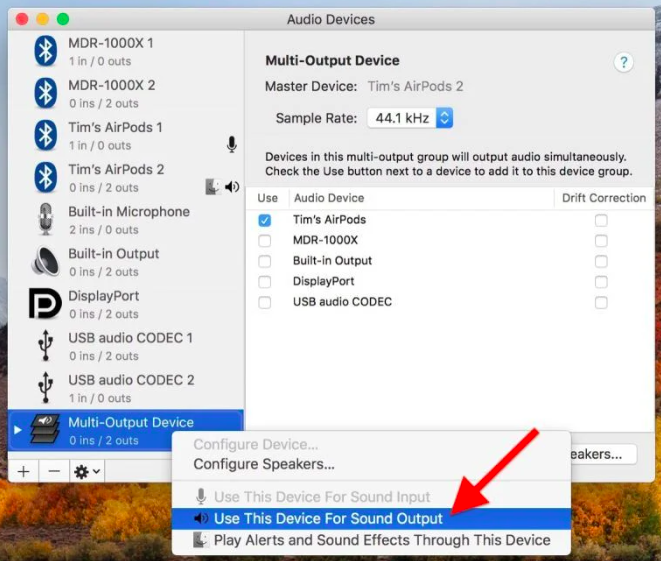The width and height of the screenshot is (661, 561).
Task: Click microphone input indicator on Tim's AirPods 1
Action: (x=231, y=145)
